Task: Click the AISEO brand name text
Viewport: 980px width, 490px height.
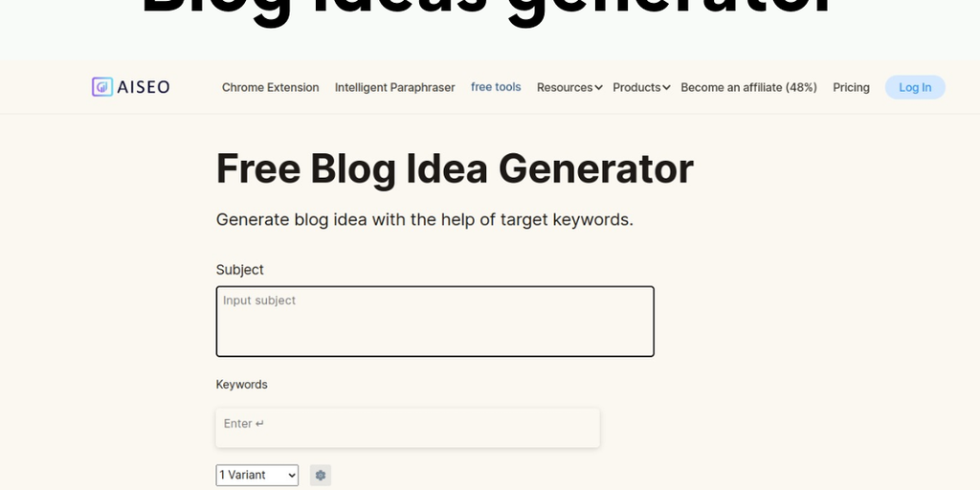Action: (x=145, y=87)
